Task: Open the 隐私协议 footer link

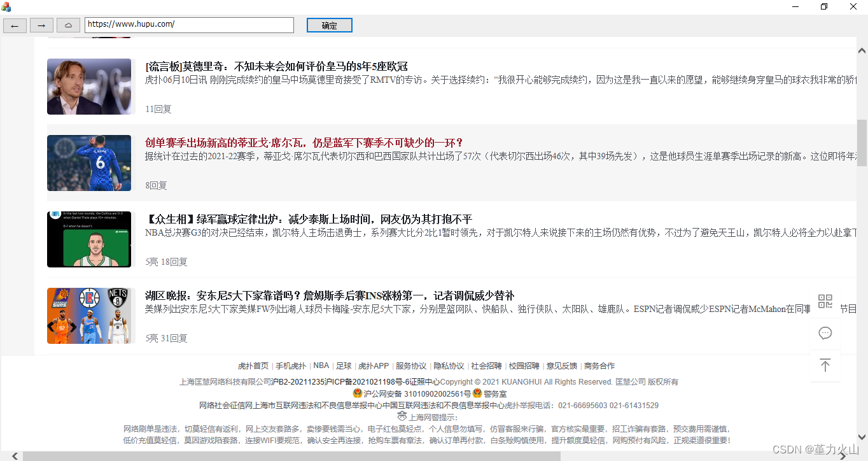Action: pyautogui.click(x=449, y=366)
